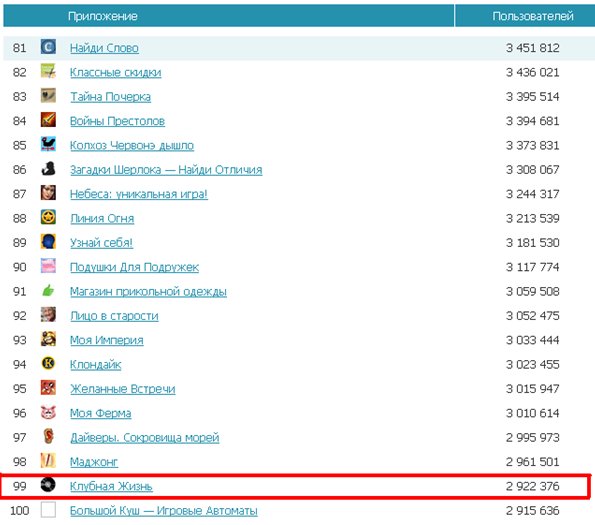Open Загадки Шерлока — Найди Отличия link
The image size is (595, 525).
click(x=166, y=170)
